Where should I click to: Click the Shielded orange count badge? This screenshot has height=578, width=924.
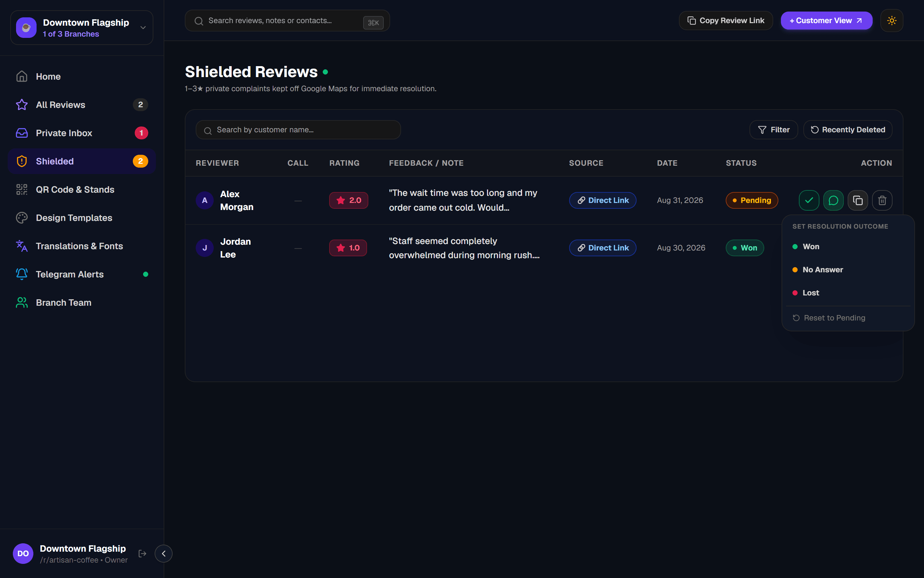tap(141, 161)
